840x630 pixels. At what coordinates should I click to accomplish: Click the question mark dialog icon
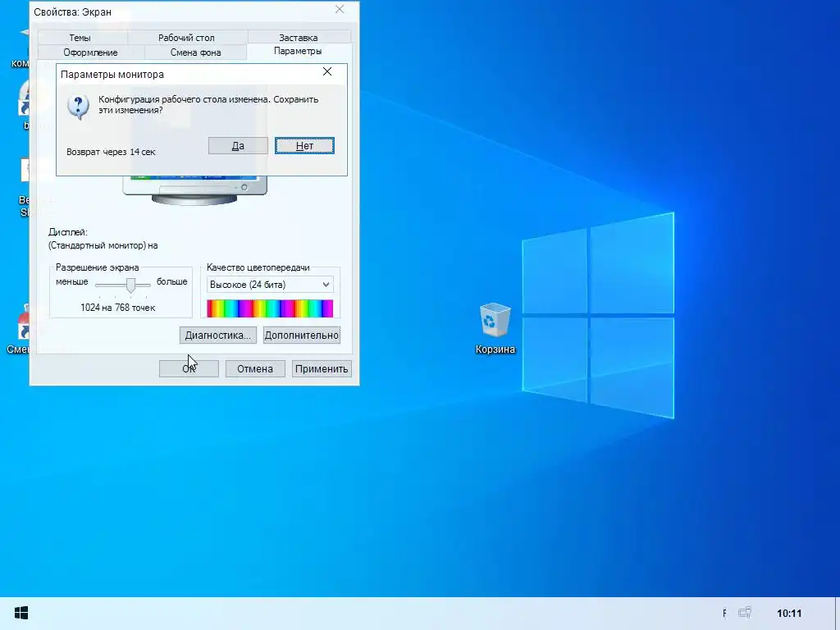pyautogui.click(x=78, y=107)
